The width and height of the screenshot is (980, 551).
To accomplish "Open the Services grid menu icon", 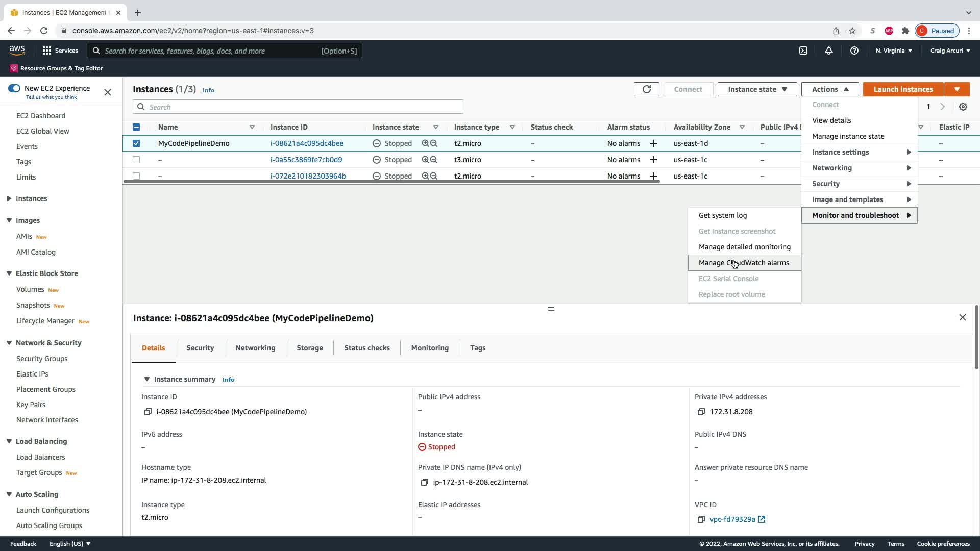I will (47, 51).
